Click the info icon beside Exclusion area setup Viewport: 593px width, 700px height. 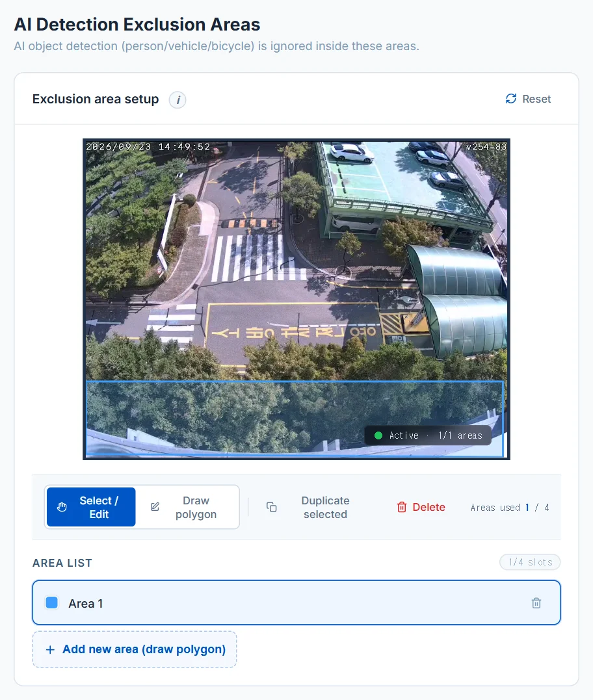pyautogui.click(x=178, y=99)
